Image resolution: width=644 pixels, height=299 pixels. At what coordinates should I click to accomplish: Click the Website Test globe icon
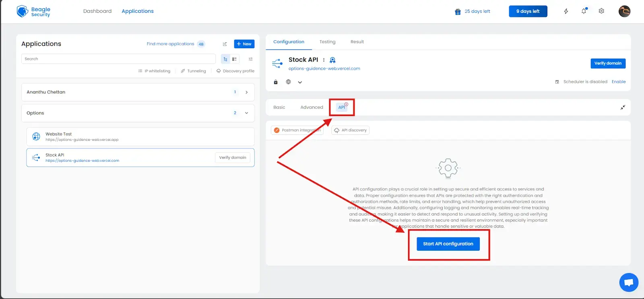[36, 137]
